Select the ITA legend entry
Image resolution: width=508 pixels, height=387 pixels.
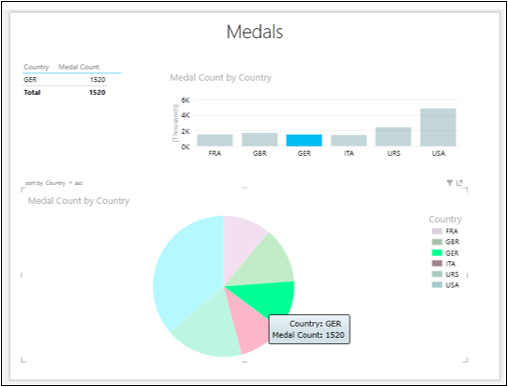(444, 263)
